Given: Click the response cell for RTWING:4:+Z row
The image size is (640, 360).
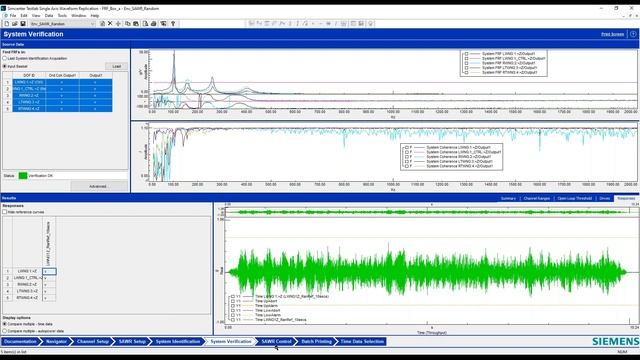Looking at the screenshot, I should pos(49,298).
